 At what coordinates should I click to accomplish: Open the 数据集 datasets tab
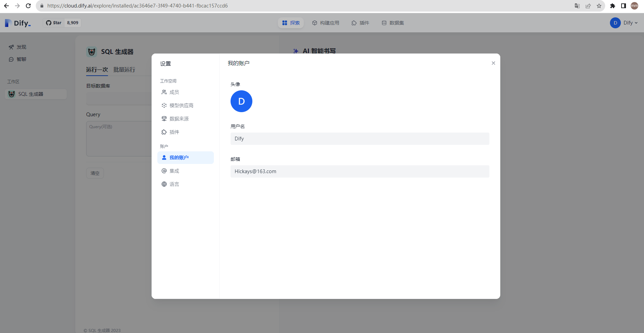click(393, 23)
